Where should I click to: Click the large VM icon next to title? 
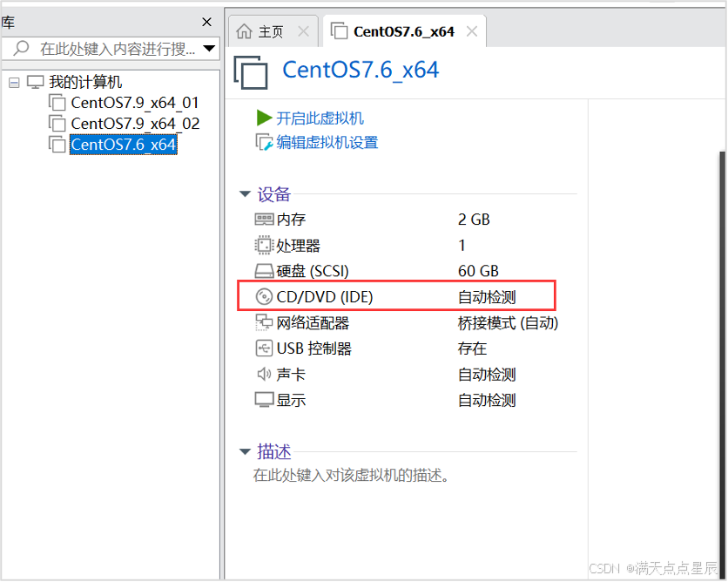point(251,72)
